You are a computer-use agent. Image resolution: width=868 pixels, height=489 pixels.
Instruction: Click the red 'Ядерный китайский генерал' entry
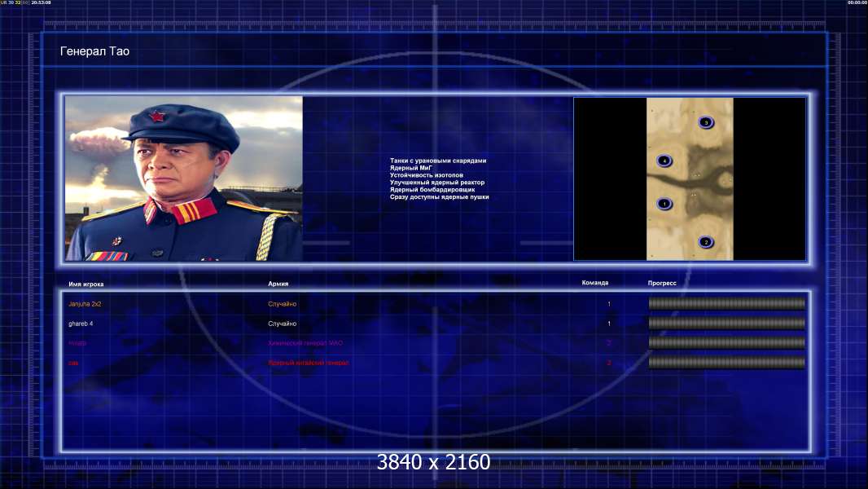pyautogui.click(x=309, y=363)
